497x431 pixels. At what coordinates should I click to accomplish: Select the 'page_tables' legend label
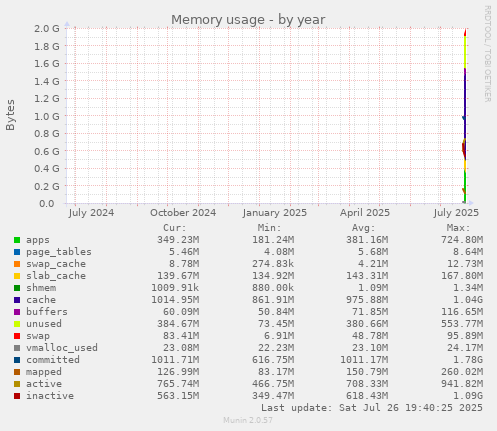(59, 252)
